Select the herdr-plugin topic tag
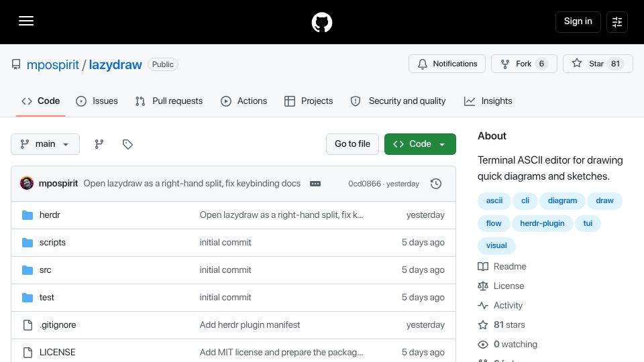 [542, 223]
